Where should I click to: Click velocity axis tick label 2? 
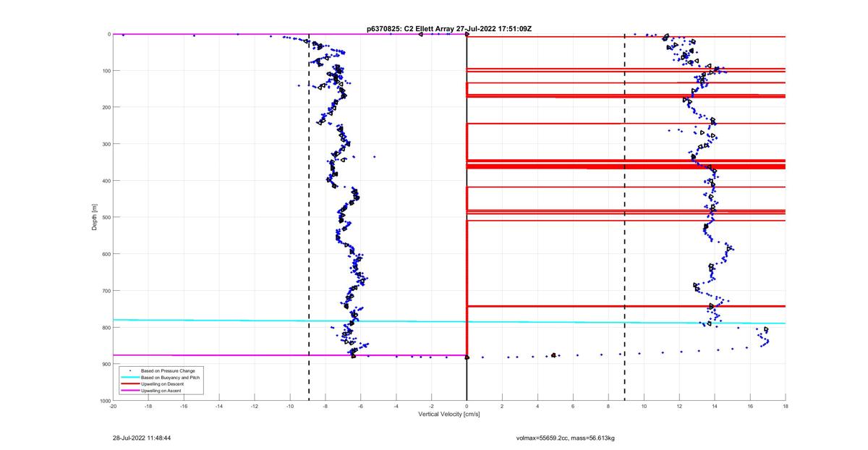[x=502, y=407]
